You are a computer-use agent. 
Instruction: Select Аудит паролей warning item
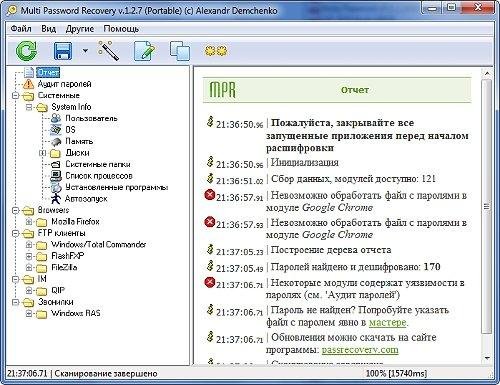coord(64,84)
